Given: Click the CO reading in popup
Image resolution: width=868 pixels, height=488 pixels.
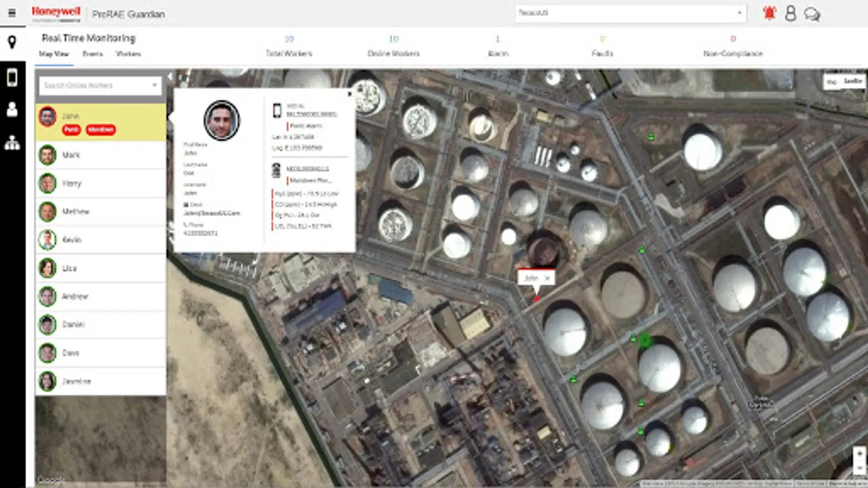Looking at the screenshot, I should pyautogui.click(x=306, y=204).
